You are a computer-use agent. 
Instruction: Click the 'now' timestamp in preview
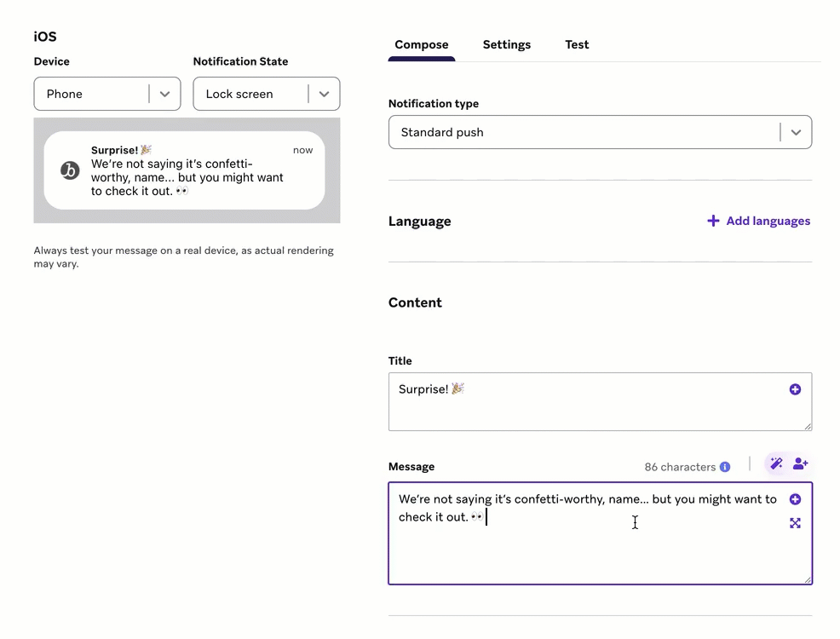pos(302,150)
